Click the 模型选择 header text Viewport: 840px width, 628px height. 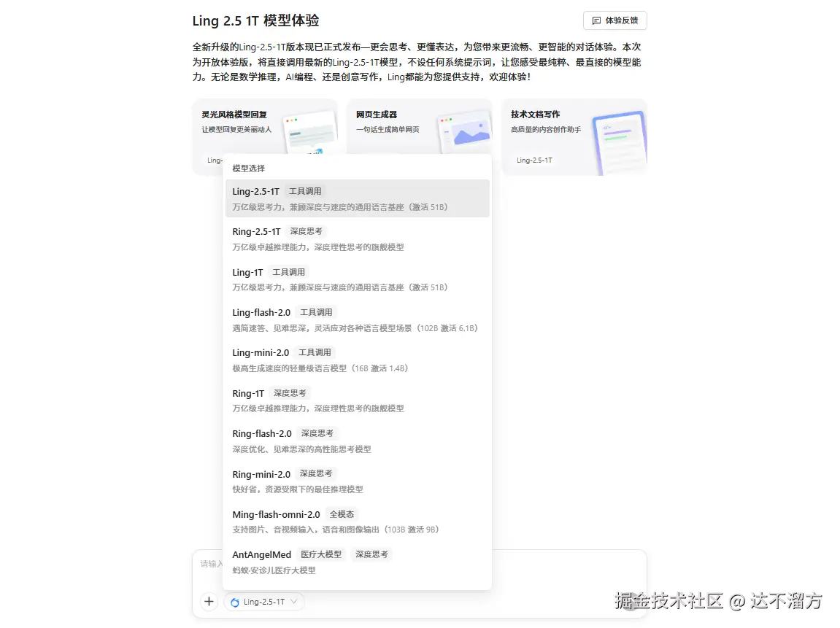click(249, 168)
